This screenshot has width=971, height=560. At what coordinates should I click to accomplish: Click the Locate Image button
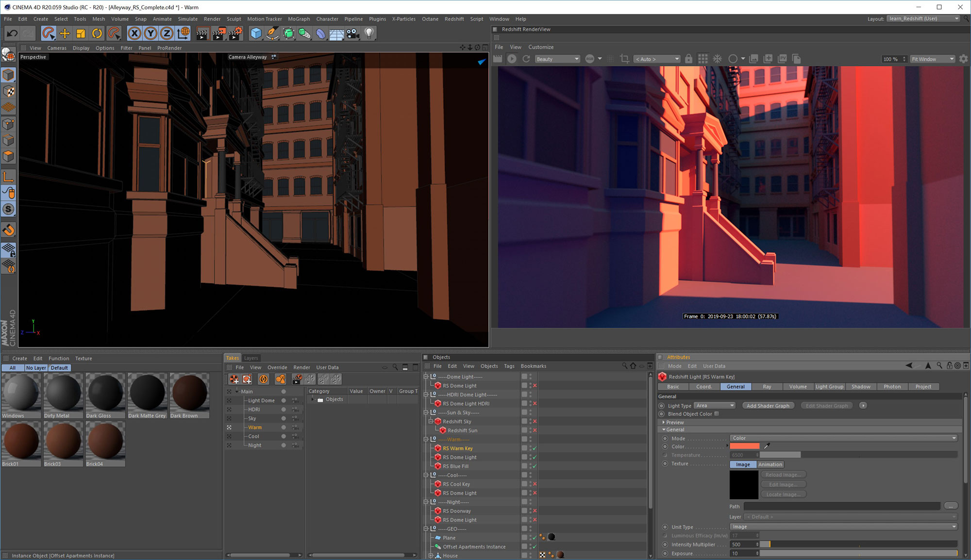click(783, 494)
